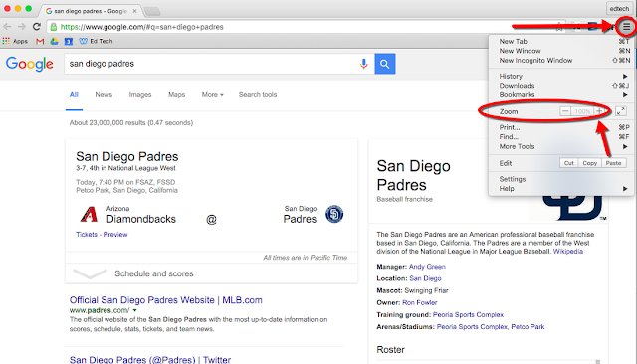The width and height of the screenshot is (637, 364).
Task: Open the Gmail bookmark icon
Action: click(40, 41)
